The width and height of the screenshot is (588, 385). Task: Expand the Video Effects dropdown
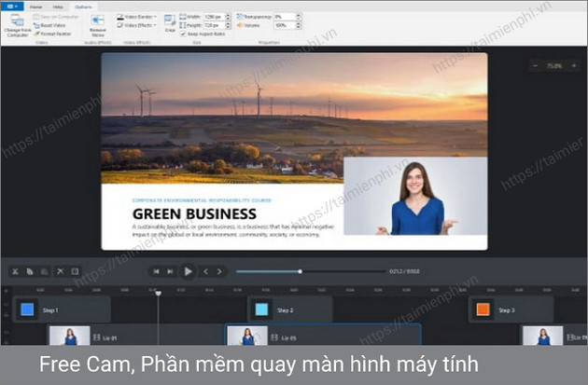pos(138,26)
